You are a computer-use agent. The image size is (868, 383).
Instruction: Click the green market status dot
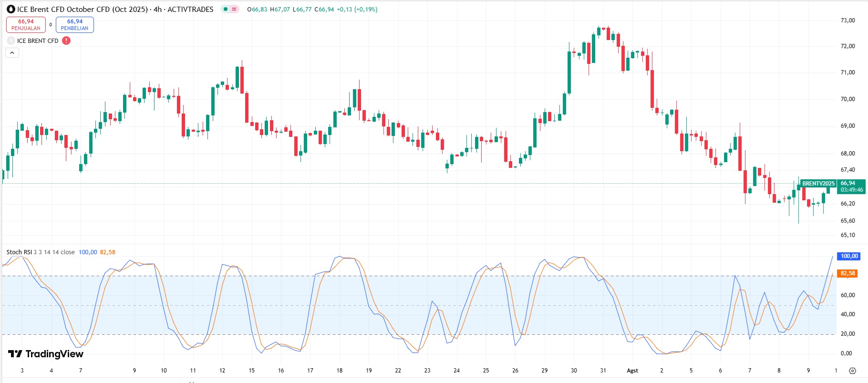coord(226,10)
